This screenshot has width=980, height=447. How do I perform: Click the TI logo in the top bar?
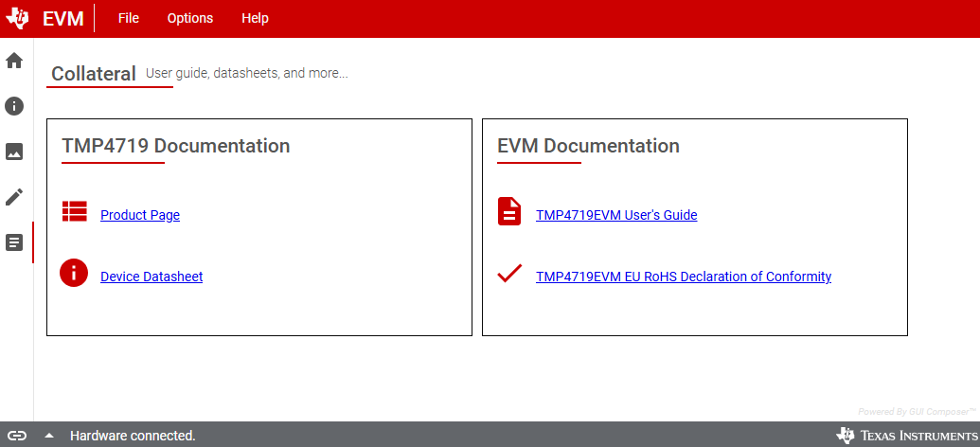[19, 19]
